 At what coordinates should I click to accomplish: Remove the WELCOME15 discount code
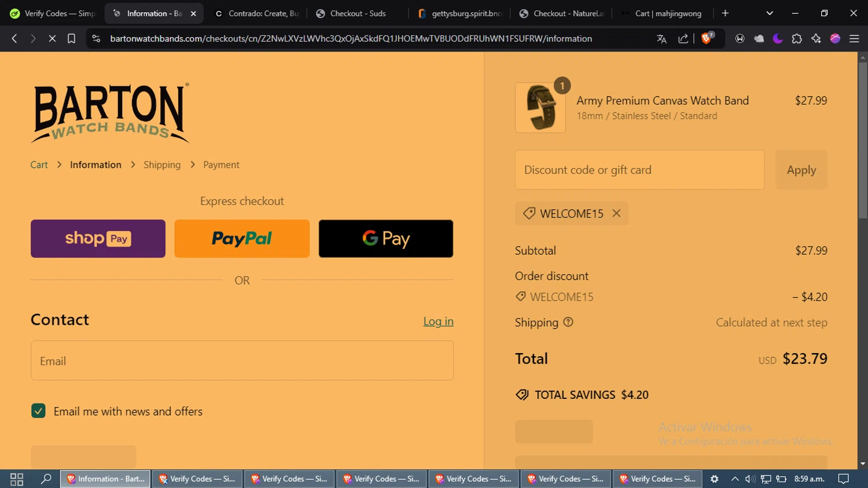(x=616, y=213)
